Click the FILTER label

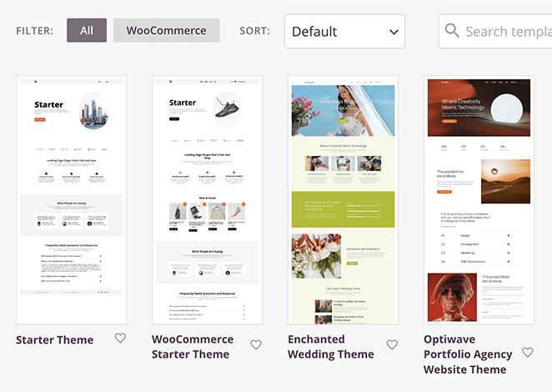click(x=35, y=32)
